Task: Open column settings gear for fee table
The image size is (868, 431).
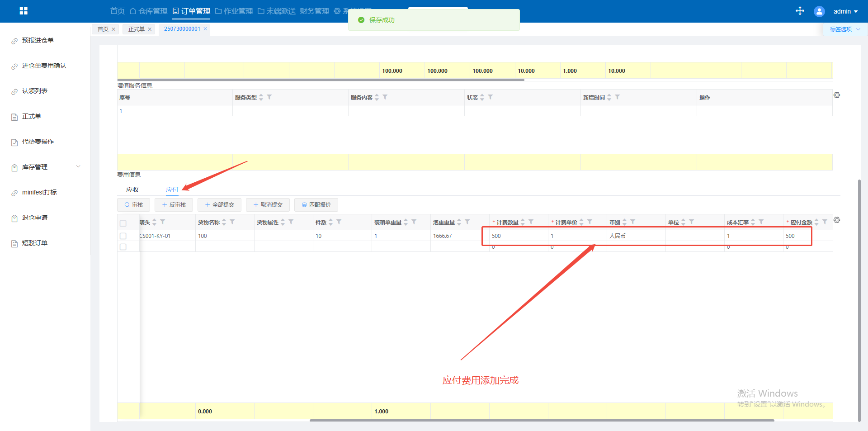Action: (x=837, y=220)
